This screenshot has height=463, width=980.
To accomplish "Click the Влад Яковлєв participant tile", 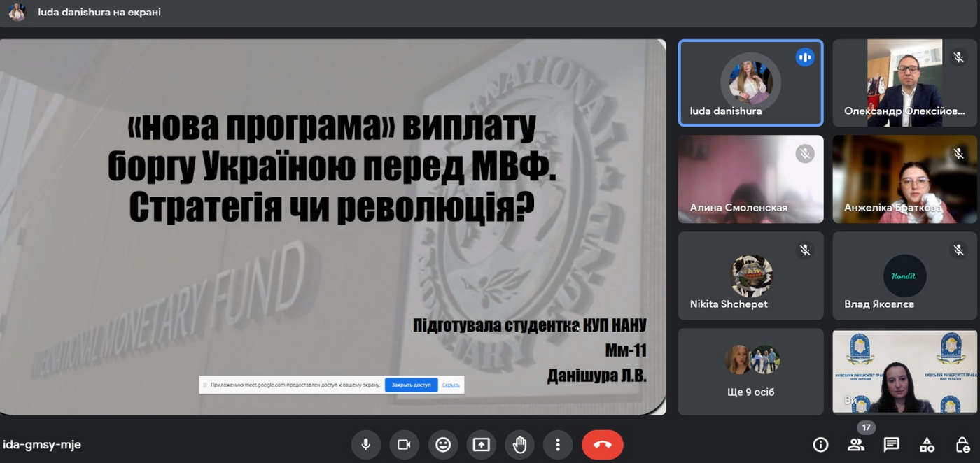I will [904, 276].
